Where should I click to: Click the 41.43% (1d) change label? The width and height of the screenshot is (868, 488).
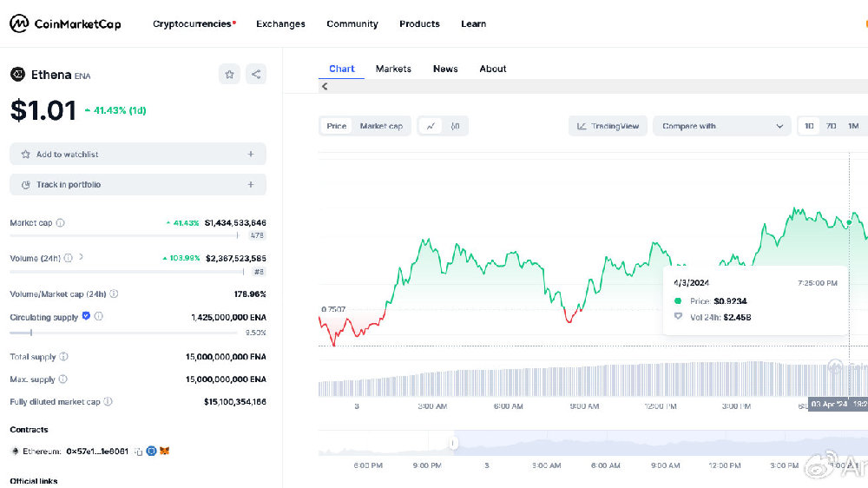click(x=115, y=110)
